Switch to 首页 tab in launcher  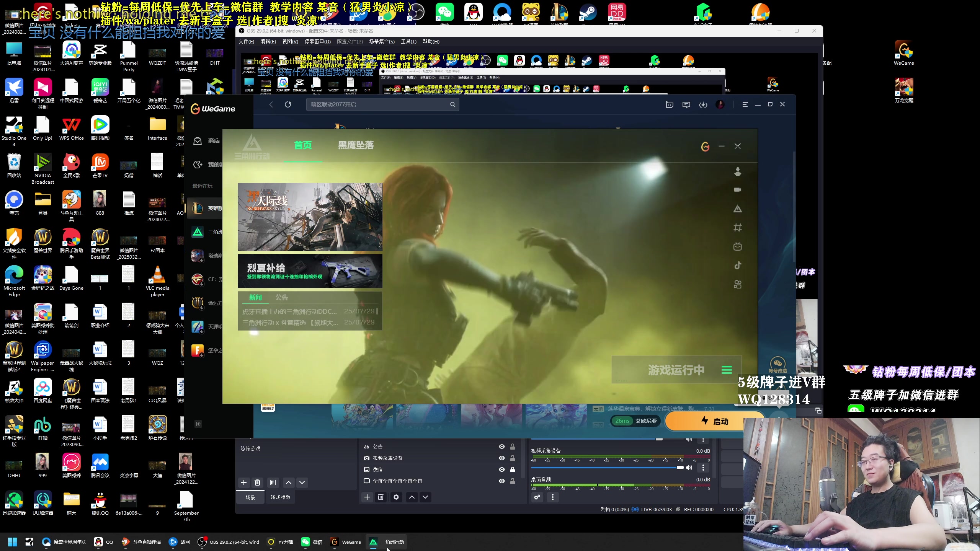(303, 145)
